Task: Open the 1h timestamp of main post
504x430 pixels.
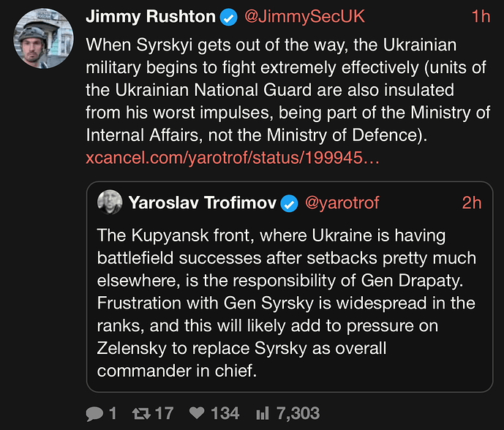Action: coord(481,17)
